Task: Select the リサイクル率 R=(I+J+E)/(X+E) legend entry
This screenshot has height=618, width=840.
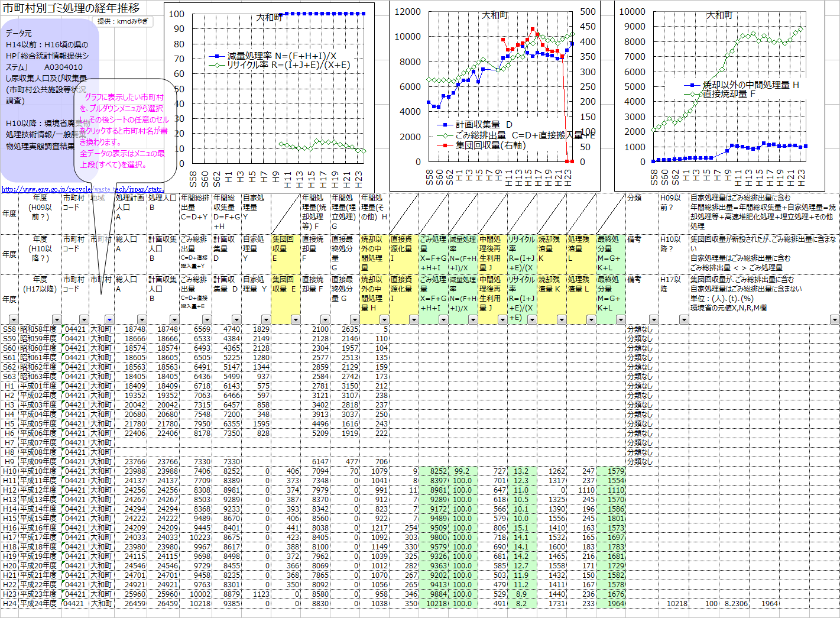Action: pyautogui.click(x=280, y=65)
